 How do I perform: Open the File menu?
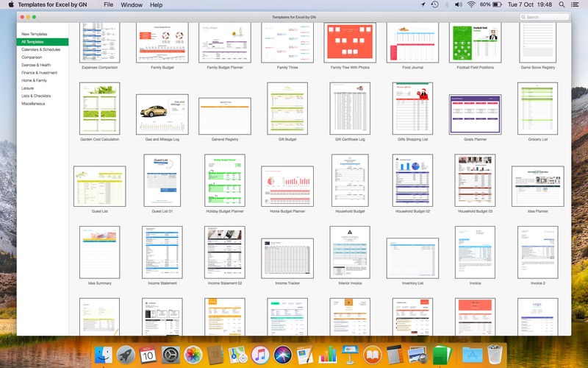(109, 5)
